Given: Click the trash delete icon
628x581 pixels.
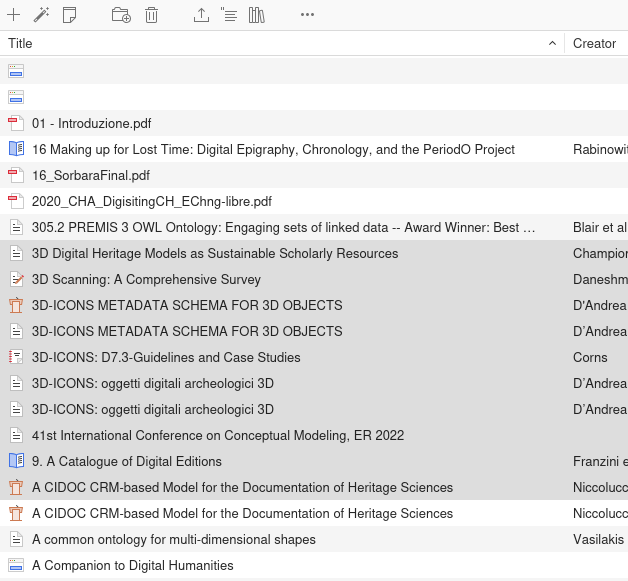Looking at the screenshot, I should [151, 15].
